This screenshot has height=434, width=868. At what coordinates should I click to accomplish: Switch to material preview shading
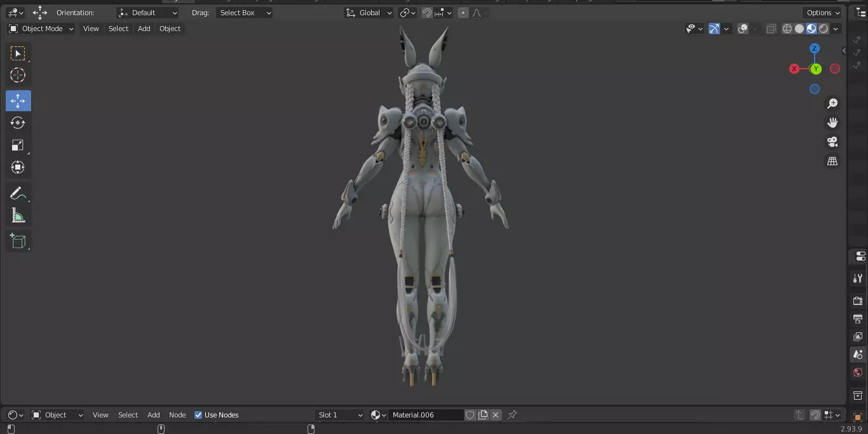coord(811,29)
